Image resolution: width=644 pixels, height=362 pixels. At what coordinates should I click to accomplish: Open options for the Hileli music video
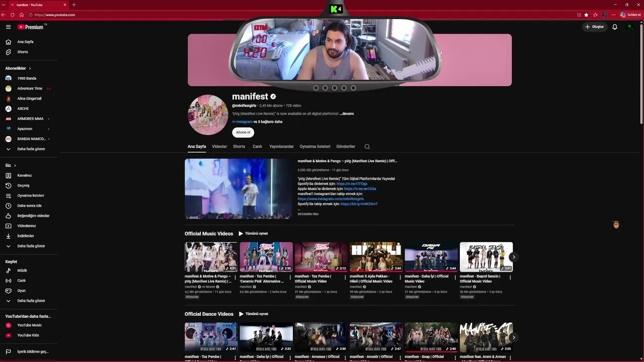(x=400, y=277)
